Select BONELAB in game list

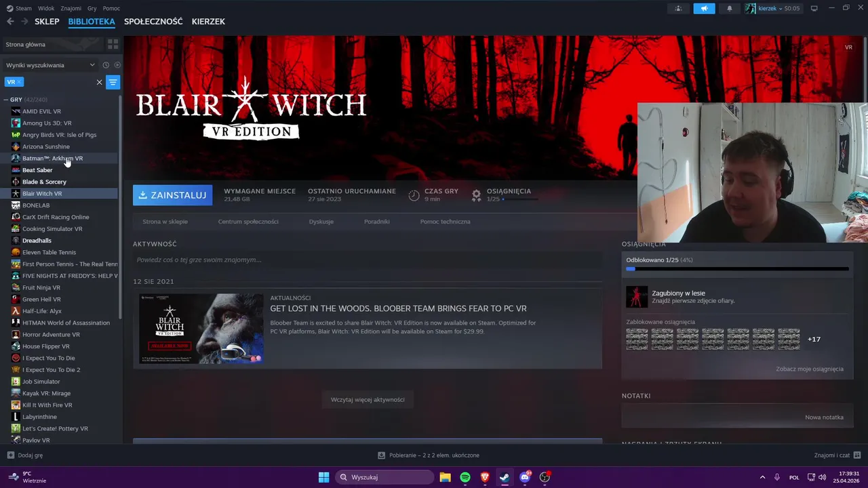60,205
